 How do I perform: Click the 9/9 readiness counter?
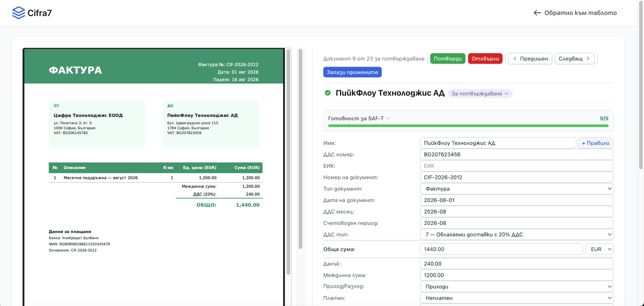604,118
